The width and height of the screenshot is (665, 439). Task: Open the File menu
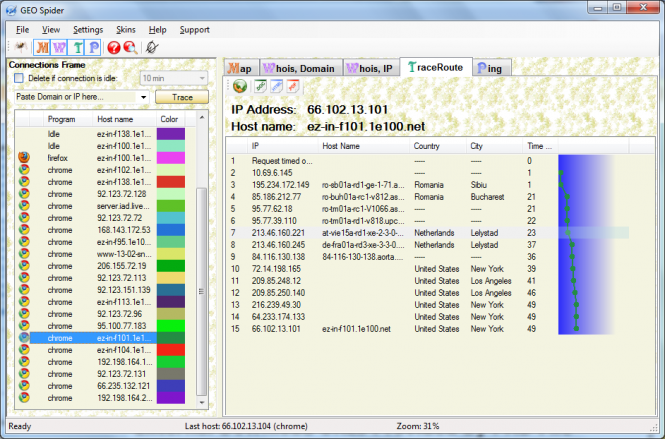[22, 30]
